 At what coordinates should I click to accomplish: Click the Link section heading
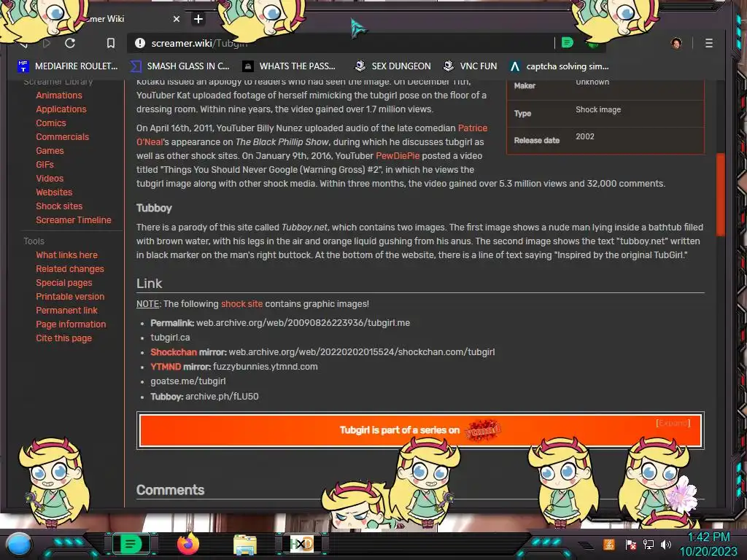point(149,284)
